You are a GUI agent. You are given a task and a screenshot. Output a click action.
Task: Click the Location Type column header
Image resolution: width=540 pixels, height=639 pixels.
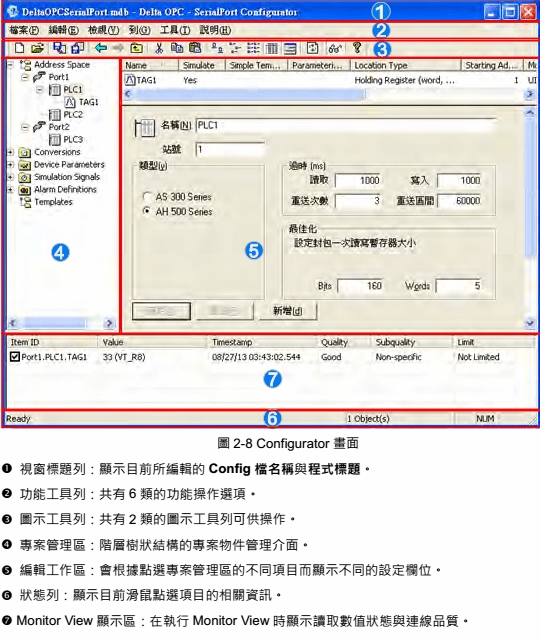pos(405,65)
